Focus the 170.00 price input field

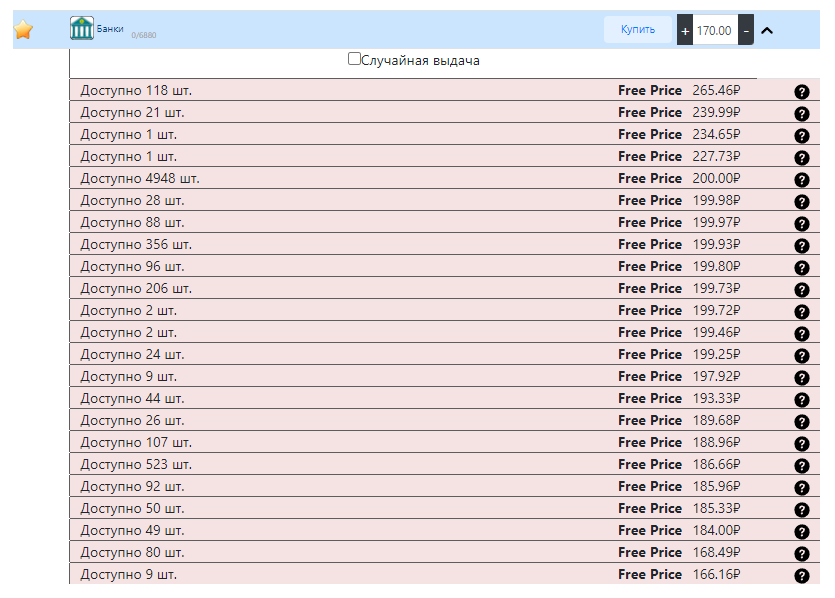pyautogui.click(x=715, y=30)
